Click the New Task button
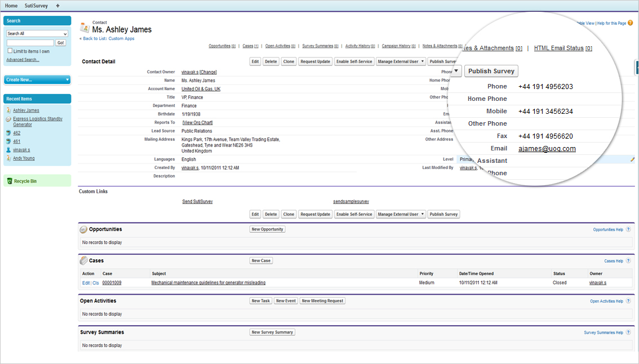639x364 pixels. tap(261, 301)
